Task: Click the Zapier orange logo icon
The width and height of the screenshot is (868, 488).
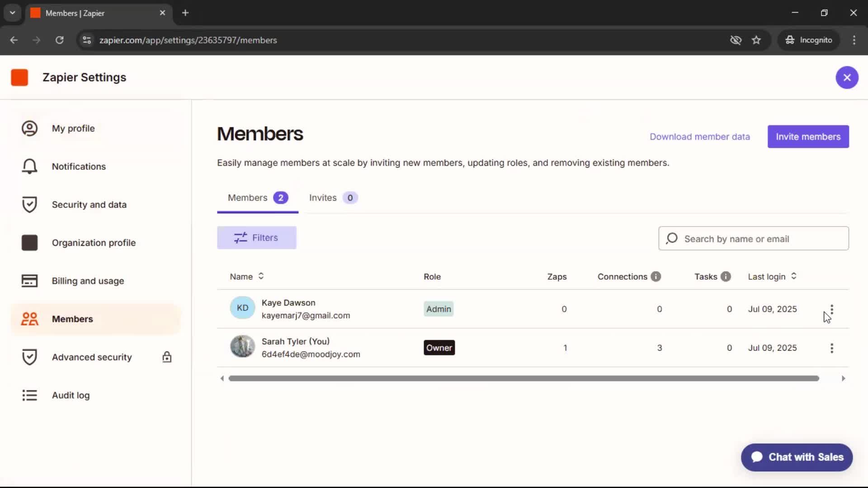Action: tap(19, 77)
